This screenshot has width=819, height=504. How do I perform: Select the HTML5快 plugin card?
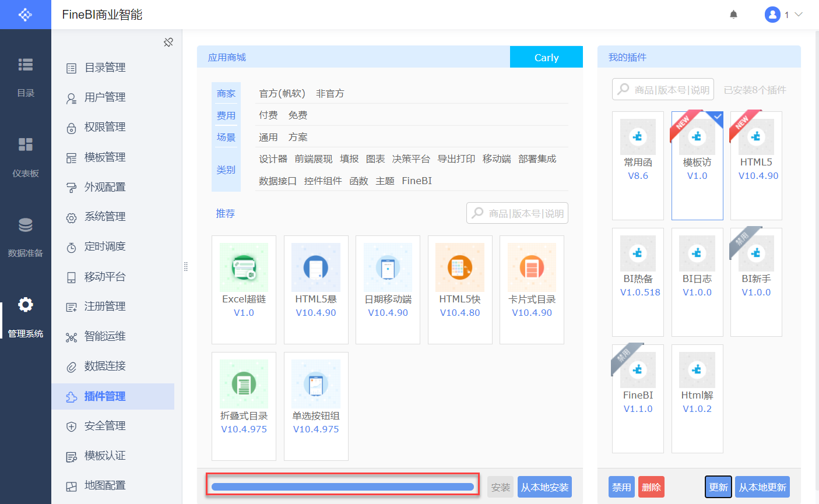pos(460,290)
